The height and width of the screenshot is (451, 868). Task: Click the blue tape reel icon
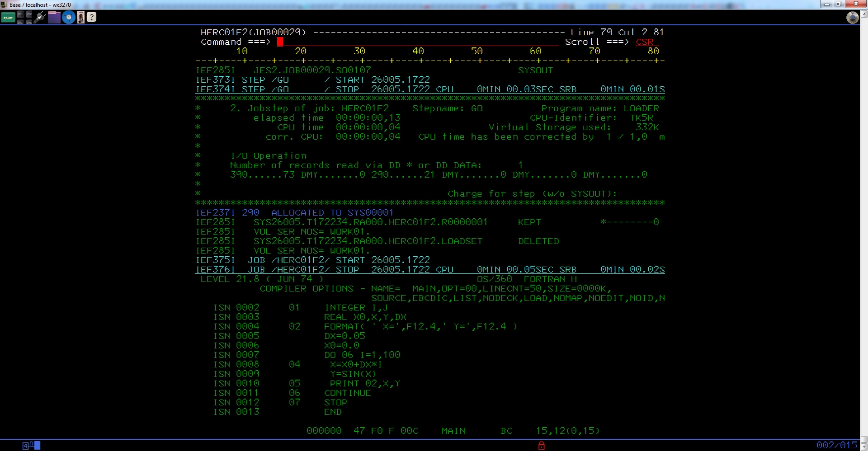pos(68,18)
